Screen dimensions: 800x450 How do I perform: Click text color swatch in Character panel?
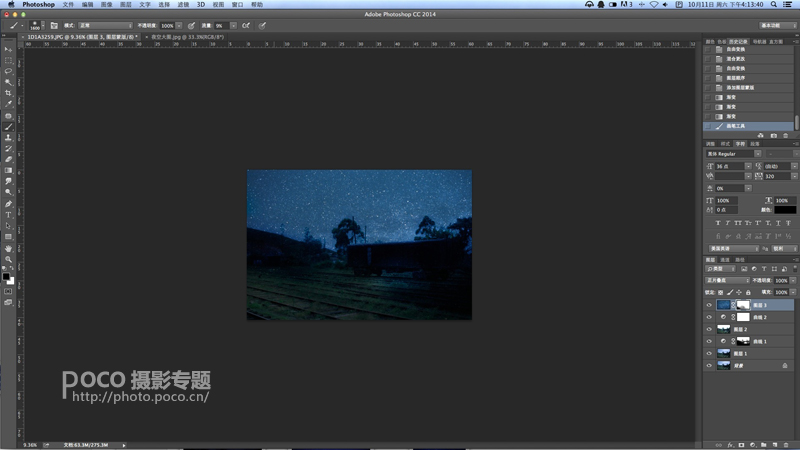click(785, 210)
